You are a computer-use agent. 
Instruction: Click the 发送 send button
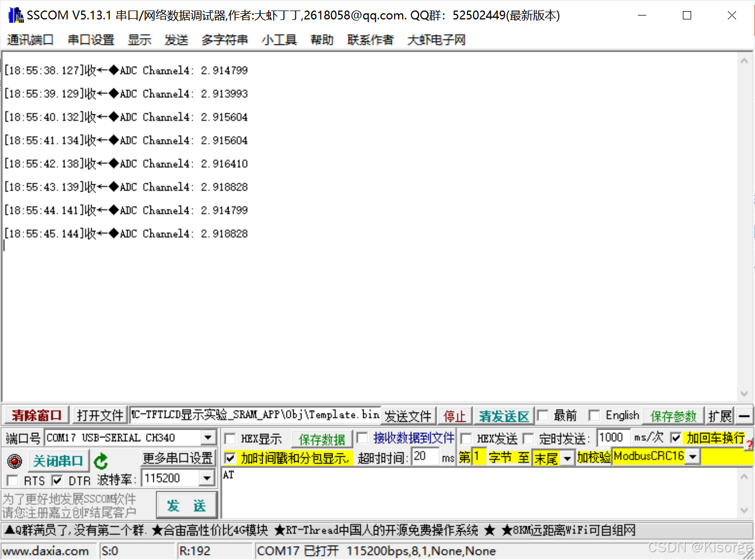187,506
